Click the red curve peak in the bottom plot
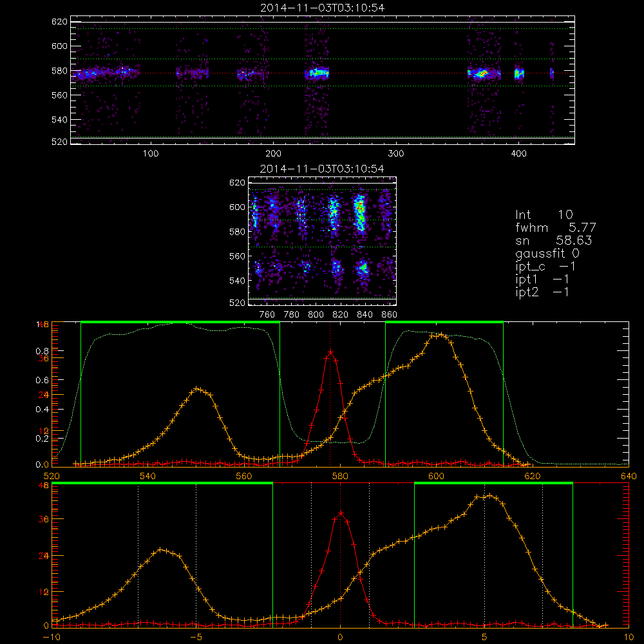644x644 pixels. pos(341,513)
